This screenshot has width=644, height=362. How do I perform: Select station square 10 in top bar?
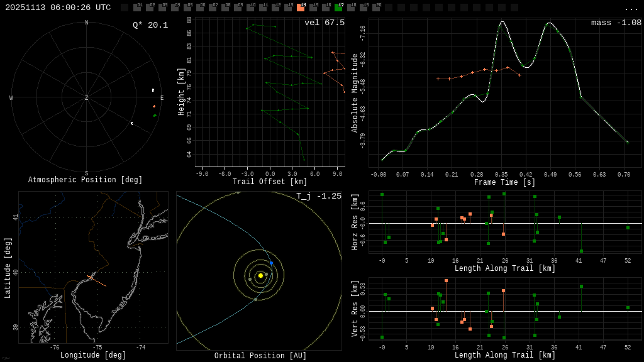pyautogui.click(x=250, y=8)
